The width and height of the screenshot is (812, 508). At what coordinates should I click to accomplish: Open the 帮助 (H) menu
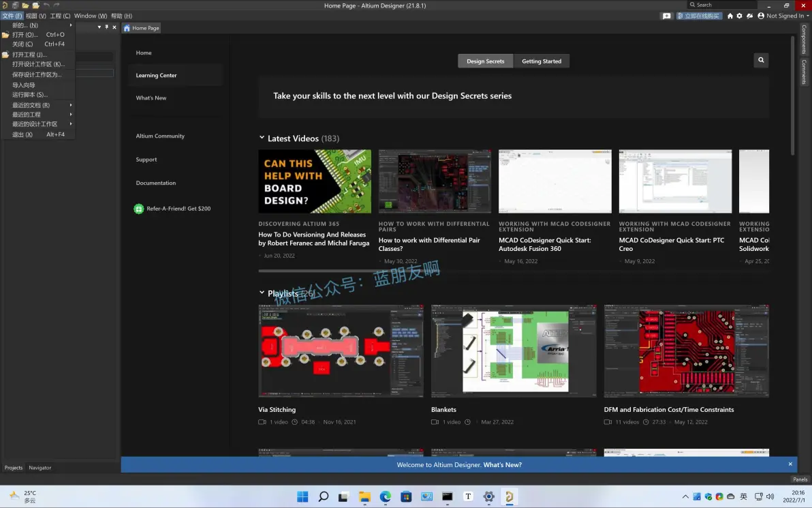click(x=122, y=16)
